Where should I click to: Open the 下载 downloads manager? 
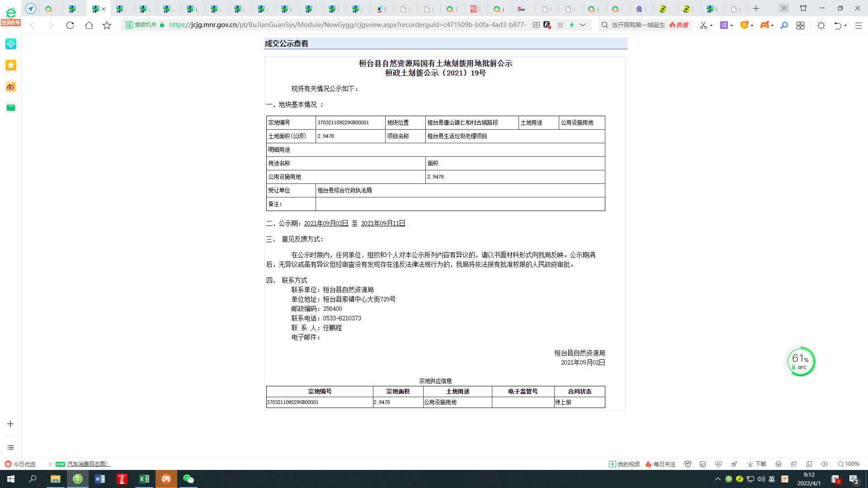757,464
